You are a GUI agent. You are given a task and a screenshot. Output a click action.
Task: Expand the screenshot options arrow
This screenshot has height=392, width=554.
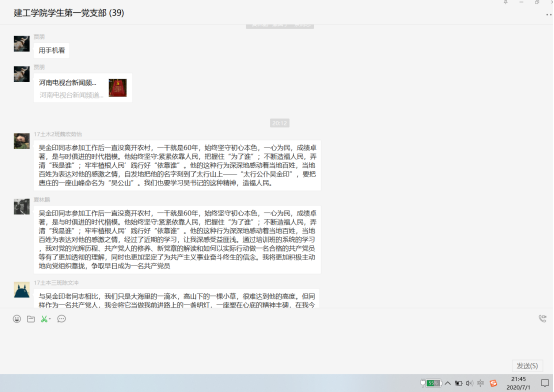[50, 319]
